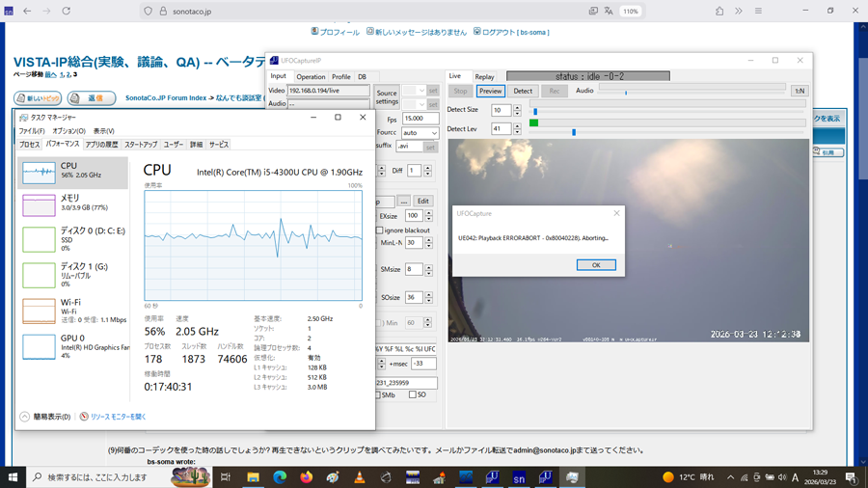The image size is (868, 488).
Task: Open File Explorer from the taskbar
Action: point(253,477)
